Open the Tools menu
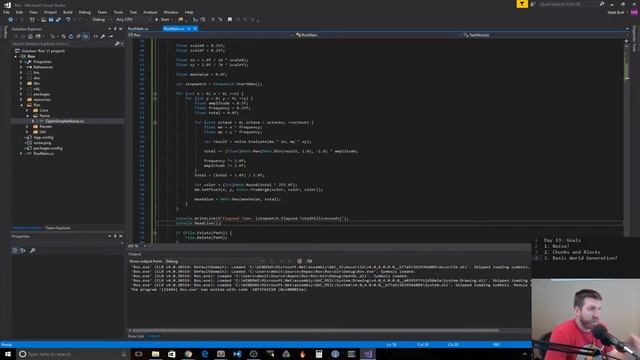The height and width of the screenshot is (360, 640). click(118, 12)
